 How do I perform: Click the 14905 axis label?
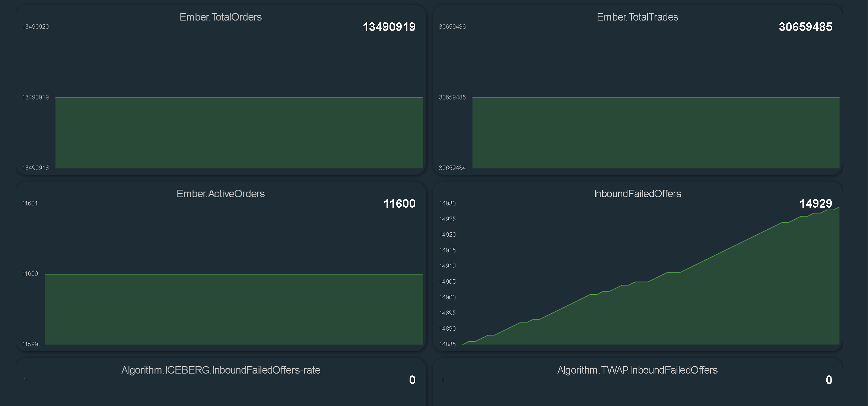[447, 282]
